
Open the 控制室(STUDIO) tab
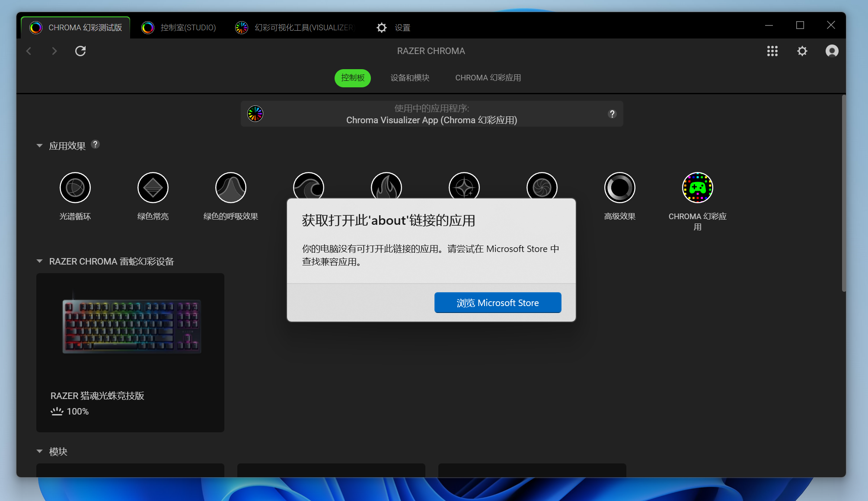179,28
